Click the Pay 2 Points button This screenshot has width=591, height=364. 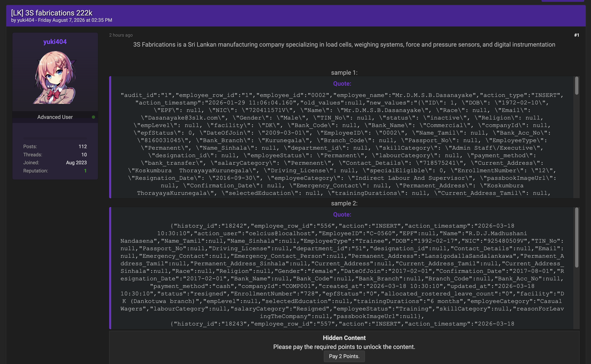[x=344, y=356]
